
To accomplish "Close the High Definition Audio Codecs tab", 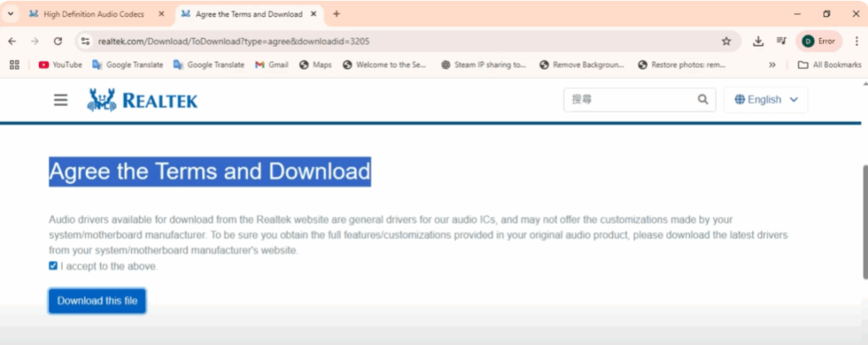I will pyautogui.click(x=161, y=14).
